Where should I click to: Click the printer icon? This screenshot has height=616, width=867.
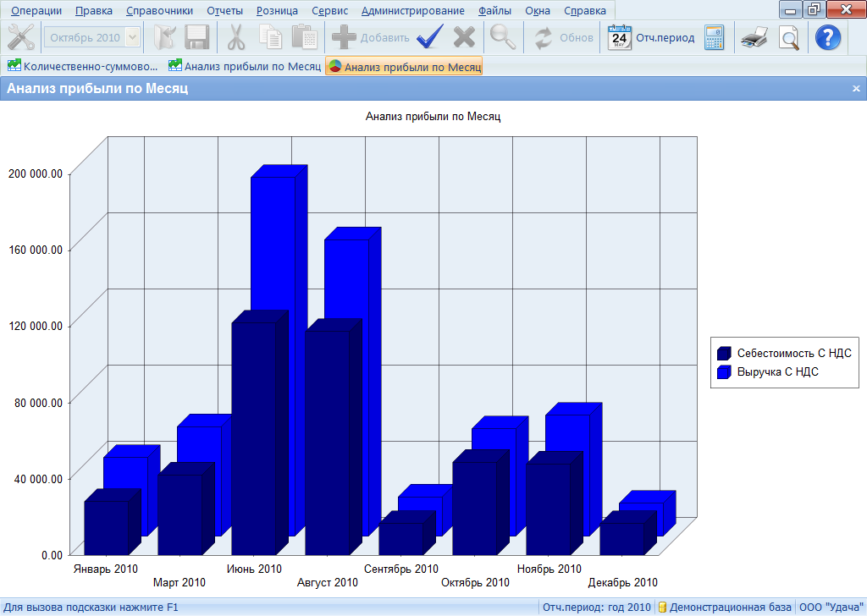coord(753,37)
